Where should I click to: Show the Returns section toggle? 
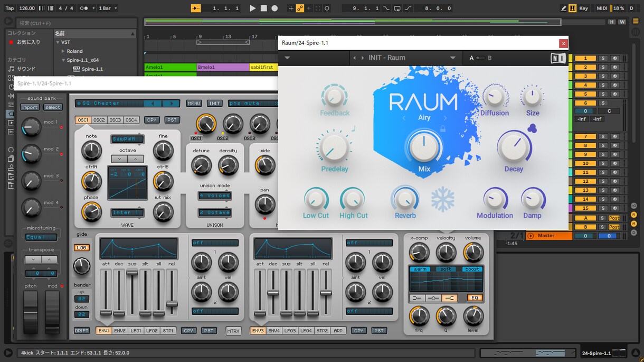coord(633,215)
